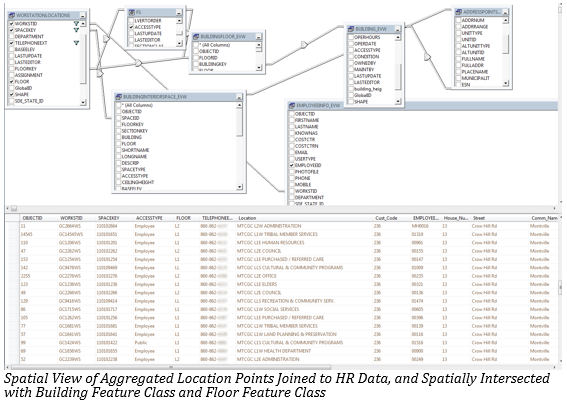Uncheck EMPLOYEEID in EMPLOYEEINFO_EVW
This screenshot has width=567, height=404.
292,165
